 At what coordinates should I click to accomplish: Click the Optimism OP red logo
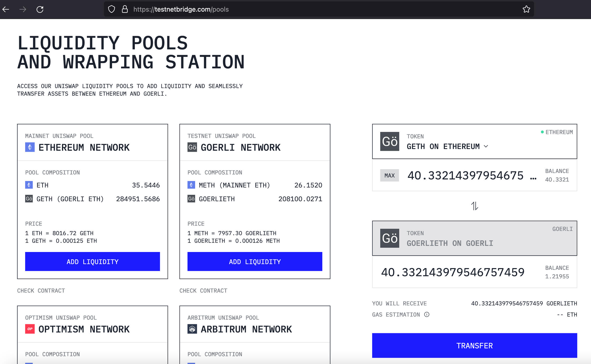(30, 329)
